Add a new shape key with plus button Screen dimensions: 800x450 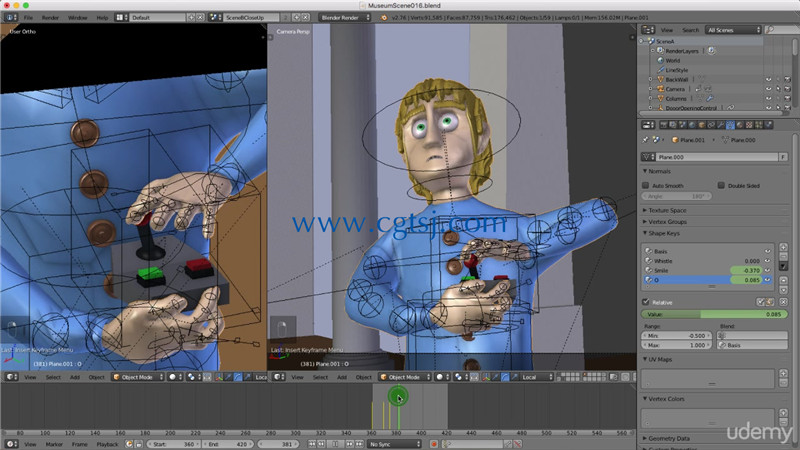click(783, 247)
